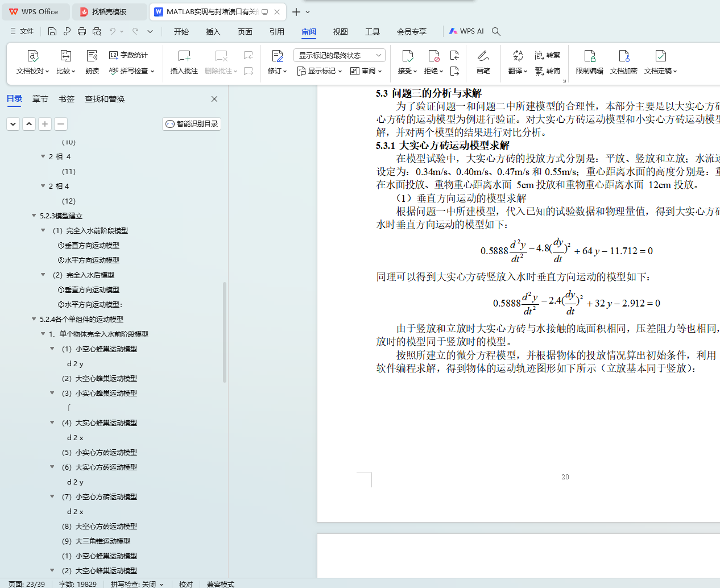Viewport: 720px width, 588px height.
Task: Open the 文件 menu
Action: coord(22,31)
